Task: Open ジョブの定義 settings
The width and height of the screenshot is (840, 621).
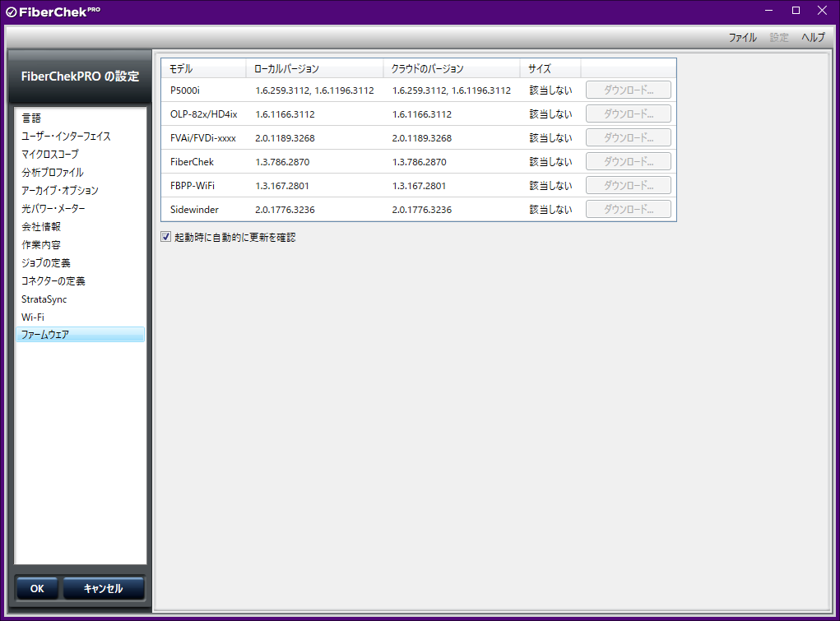Action: (x=81, y=263)
